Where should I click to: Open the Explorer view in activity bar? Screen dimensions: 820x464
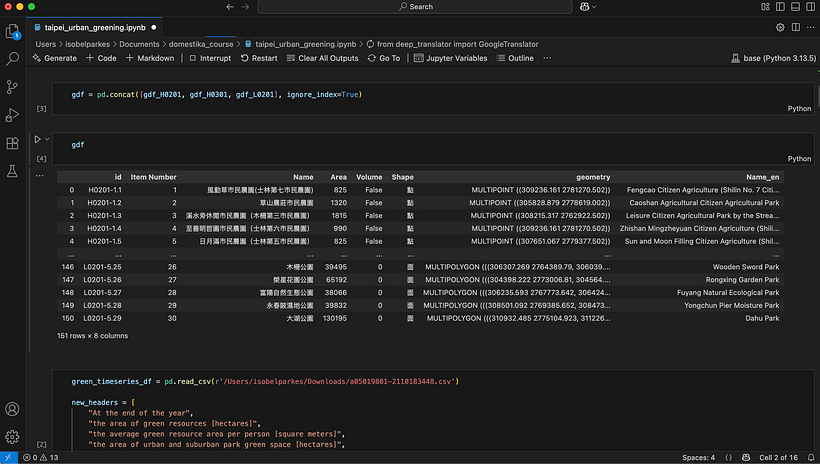click(x=13, y=32)
